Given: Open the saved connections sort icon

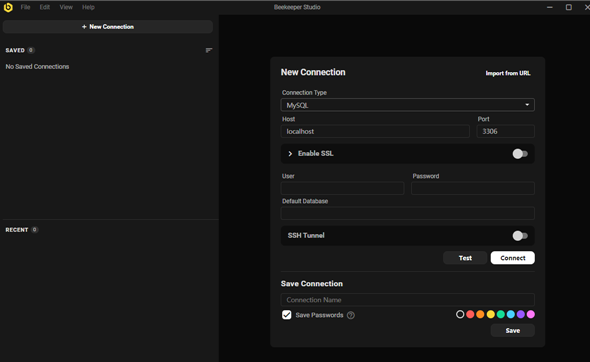Looking at the screenshot, I should click(x=209, y=50).
